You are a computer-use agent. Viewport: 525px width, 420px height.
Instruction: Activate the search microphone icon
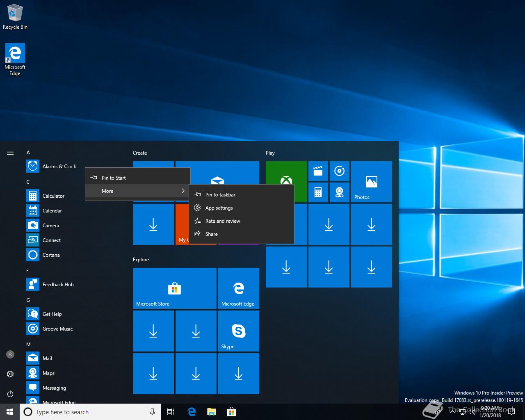152,412
